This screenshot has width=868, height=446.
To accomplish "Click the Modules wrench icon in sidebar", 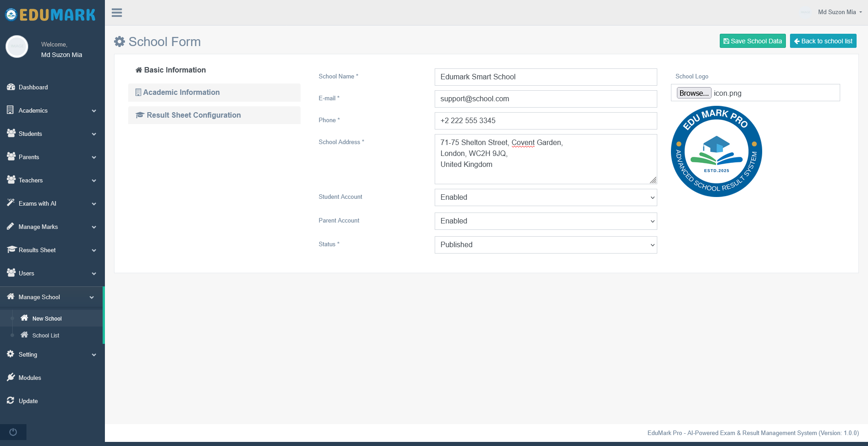I will (x=10, y=378).
